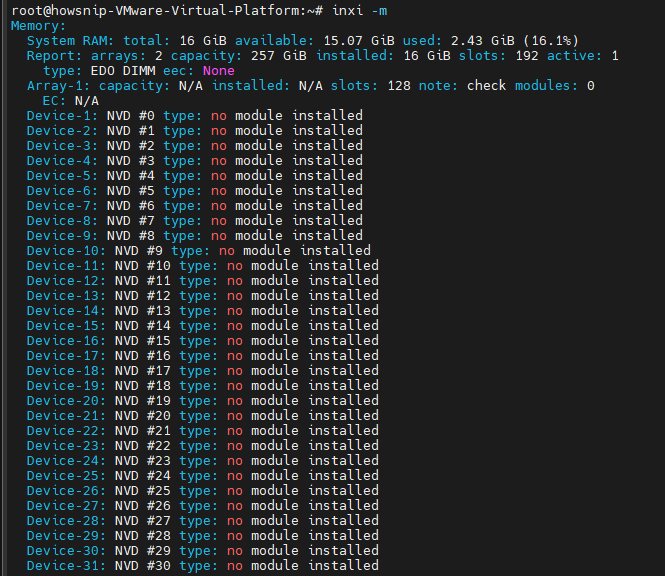
Task: Click 'NVD #2' on the Device-3 line
Action: point(131,146)
